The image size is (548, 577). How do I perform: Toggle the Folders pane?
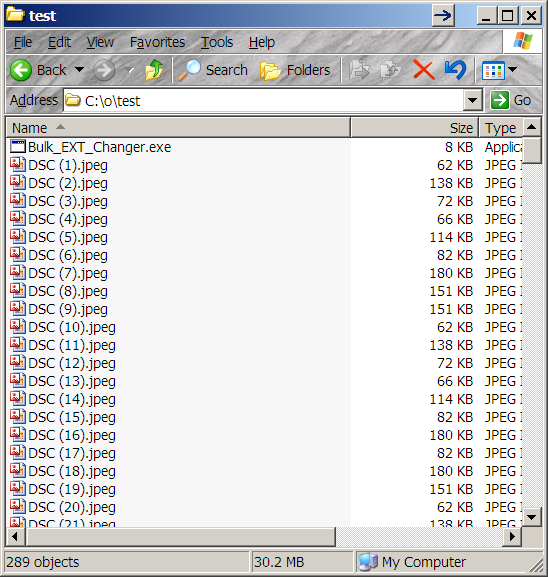tap(296, 70)
